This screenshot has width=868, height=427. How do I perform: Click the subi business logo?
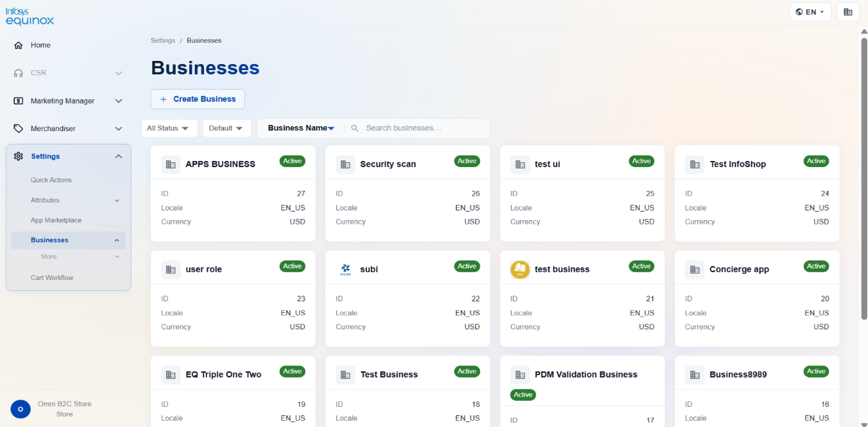point(345,269)
